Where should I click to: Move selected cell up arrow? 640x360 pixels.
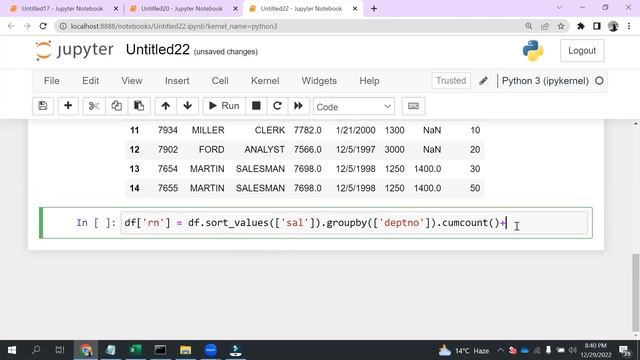[165, 106]
